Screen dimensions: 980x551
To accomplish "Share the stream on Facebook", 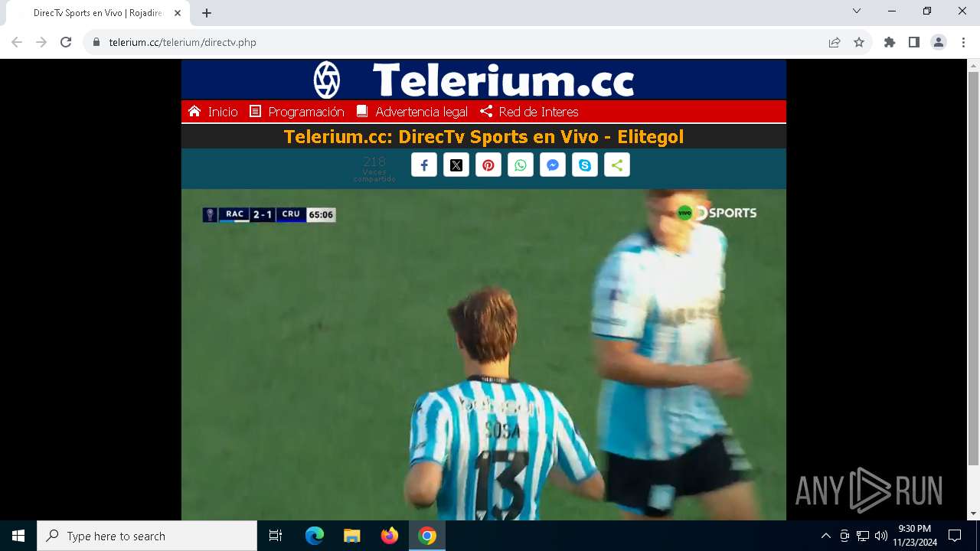I will (424, 165).
